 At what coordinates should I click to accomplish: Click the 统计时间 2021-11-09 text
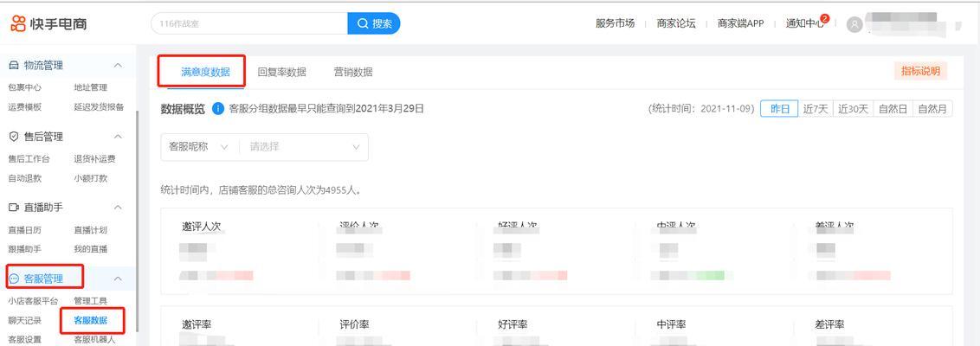click(x=702, y=109)
